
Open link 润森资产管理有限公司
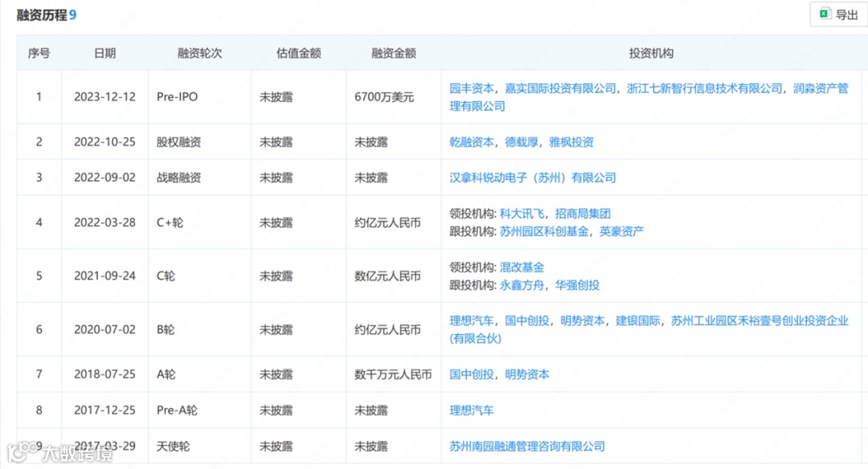[x=649, y=97]
